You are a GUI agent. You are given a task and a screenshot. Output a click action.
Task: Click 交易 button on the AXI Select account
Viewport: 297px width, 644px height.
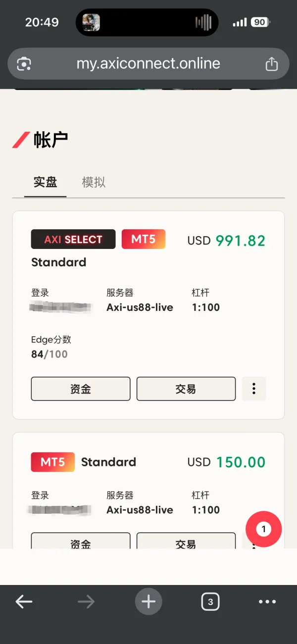[x=186, y=389]
